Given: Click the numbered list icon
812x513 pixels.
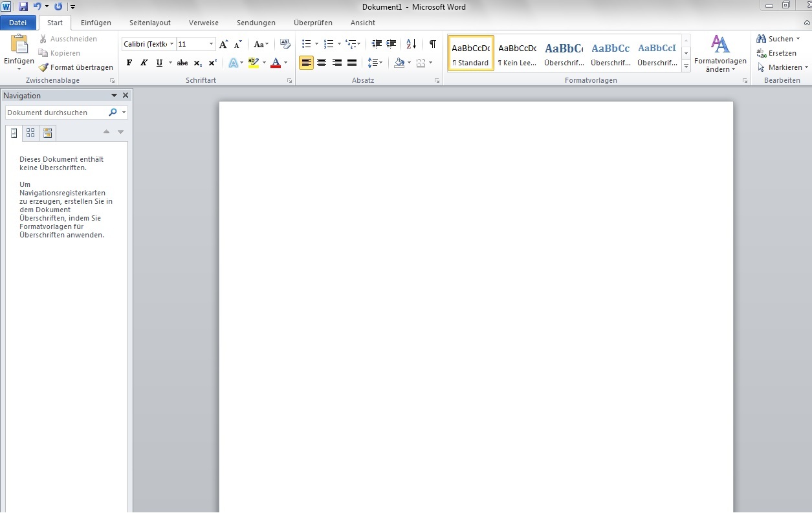Looking at the screenshot, I should coord(329,44).
